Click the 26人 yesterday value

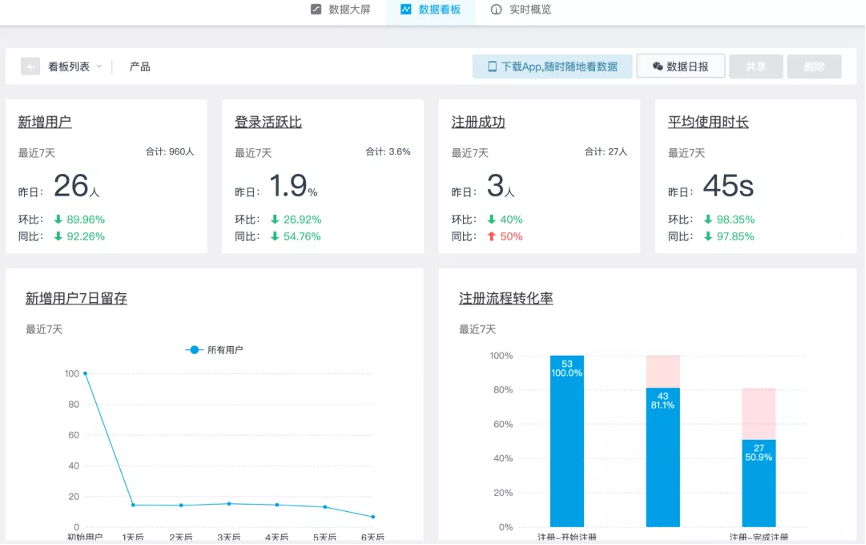click(x=76, y=186)
